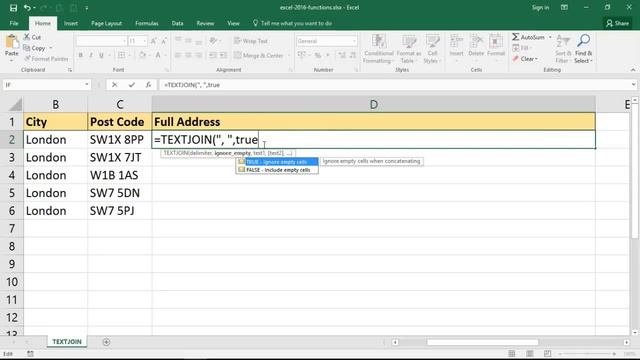Open the File tab

tap(14, 23)
